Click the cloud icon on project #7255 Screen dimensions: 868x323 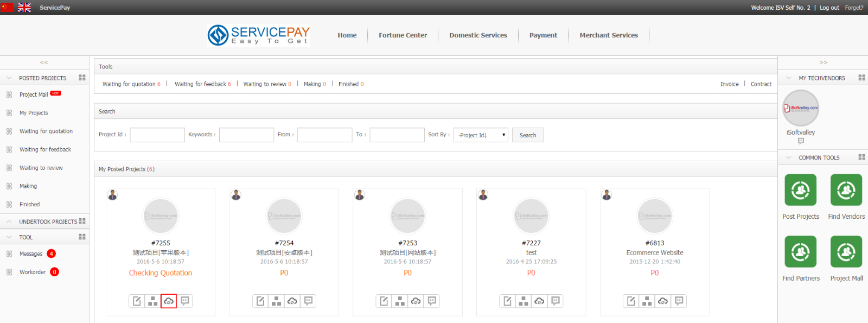pos(169,301)
